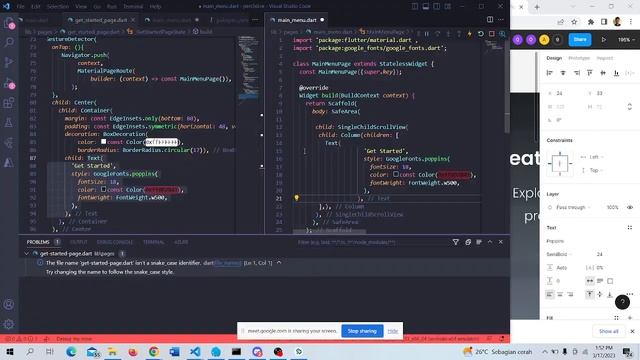
Task: Open the File menu in VS Code
Action: (x=20, y=7)
